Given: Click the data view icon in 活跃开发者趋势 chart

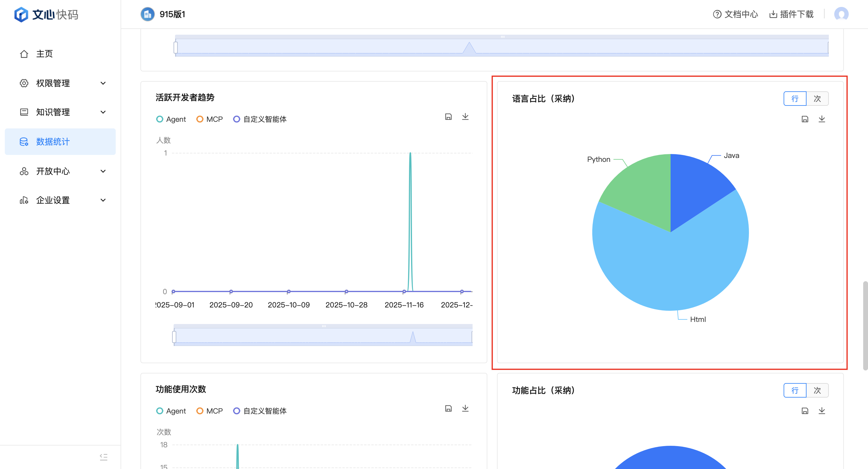Looking at the screenshot, I should tap(448, 117).
